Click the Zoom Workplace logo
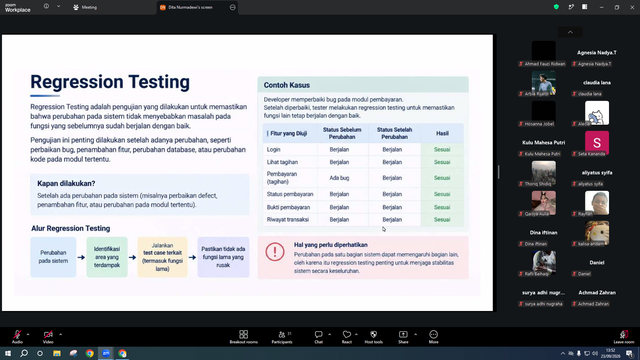The width and height of the screenshot is (640, 360). [x=18, y=8]
